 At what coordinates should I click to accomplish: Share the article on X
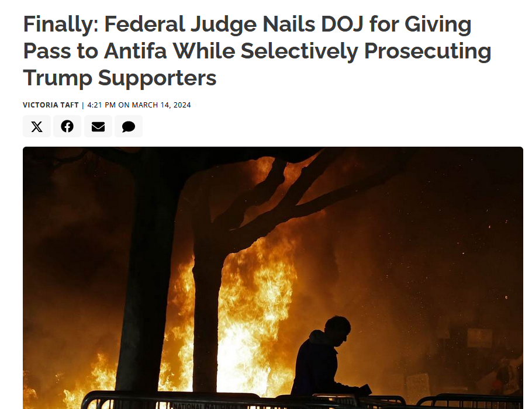coord(37,127)
